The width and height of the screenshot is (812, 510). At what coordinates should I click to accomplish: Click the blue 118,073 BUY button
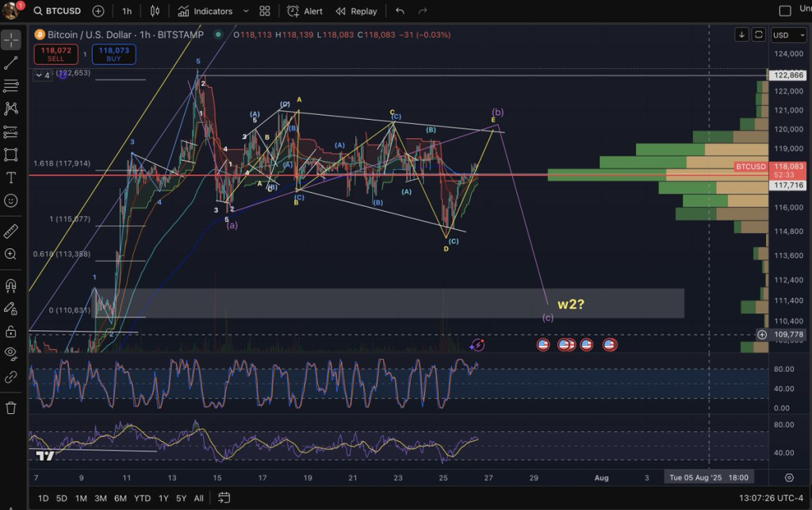(x=114, y=55)
